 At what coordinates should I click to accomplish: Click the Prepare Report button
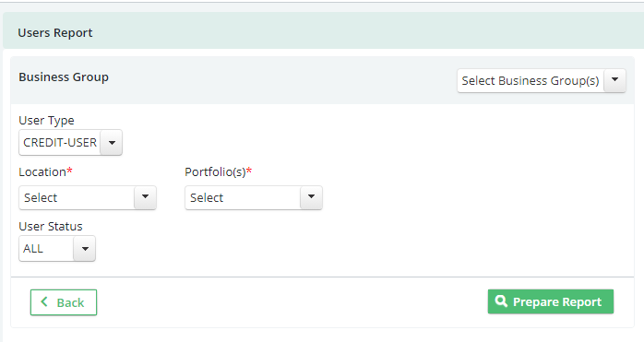(551, 301)
